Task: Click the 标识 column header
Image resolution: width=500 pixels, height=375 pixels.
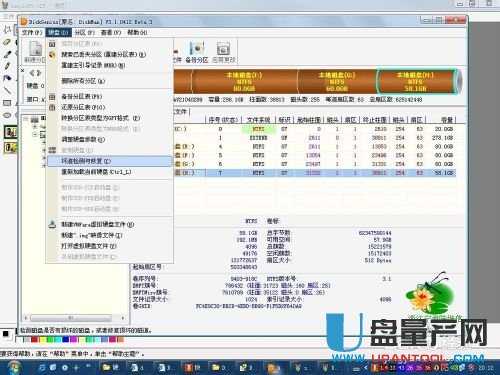Action: click(x=284, y=120)
